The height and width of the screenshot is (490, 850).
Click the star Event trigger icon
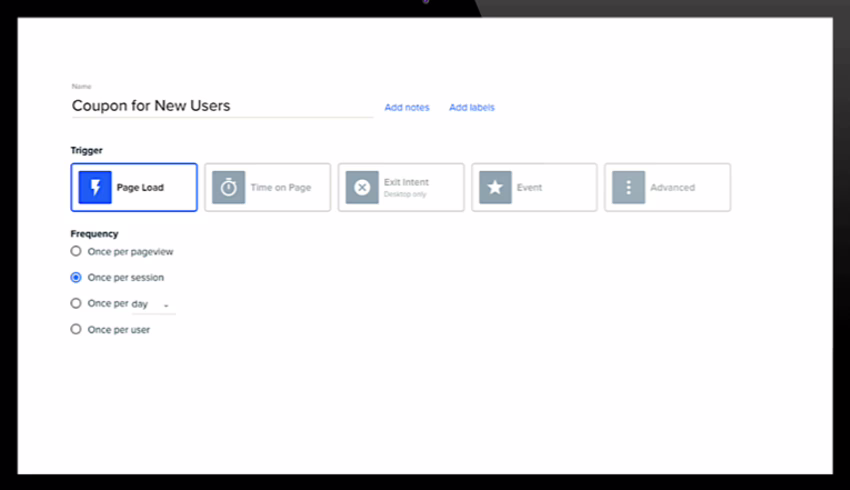pos(495,187)
